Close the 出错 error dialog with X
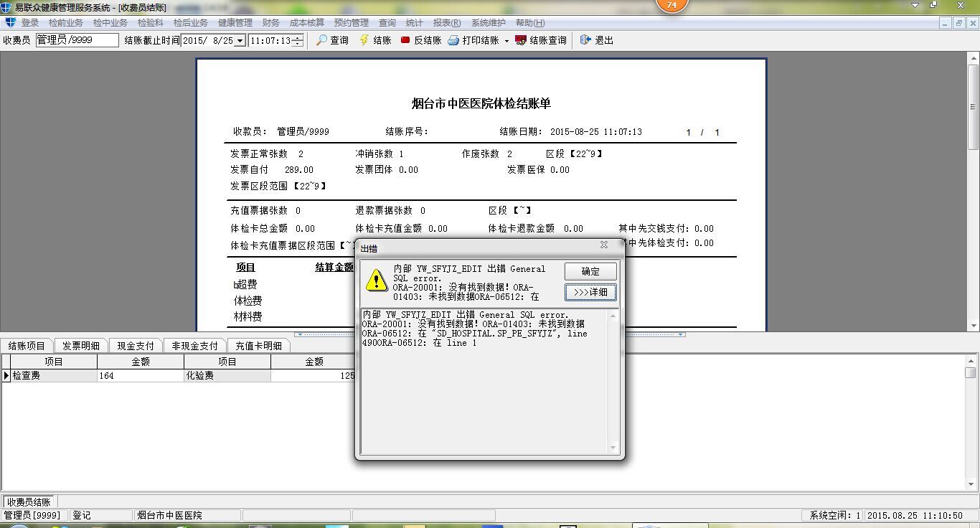Image resolution: width=980 pixels, height=528 pixels. pos(604,245)
